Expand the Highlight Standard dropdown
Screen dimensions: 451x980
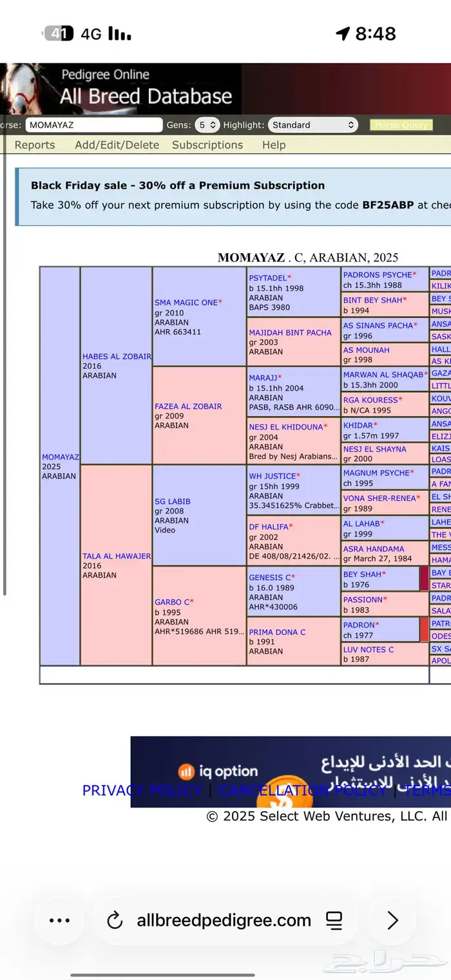312,125
